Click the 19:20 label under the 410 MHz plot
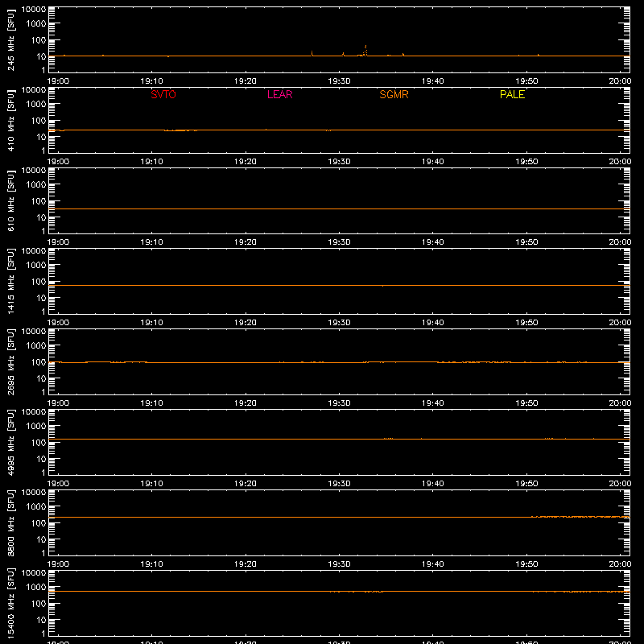 (x=246, y=162)
